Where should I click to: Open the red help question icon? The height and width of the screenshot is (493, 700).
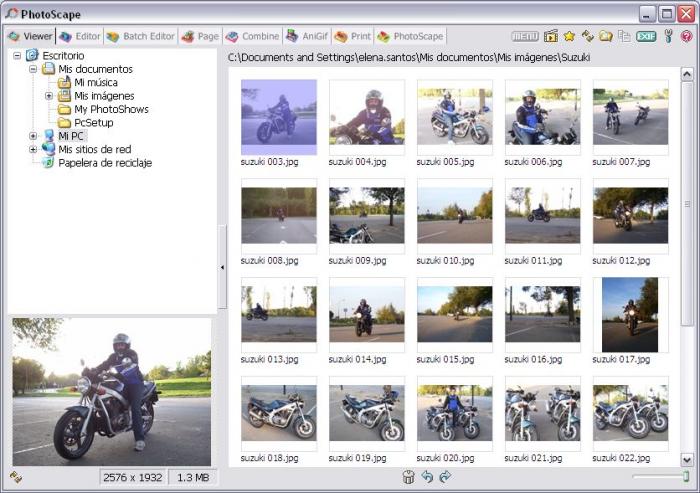[x=686, y=36]
